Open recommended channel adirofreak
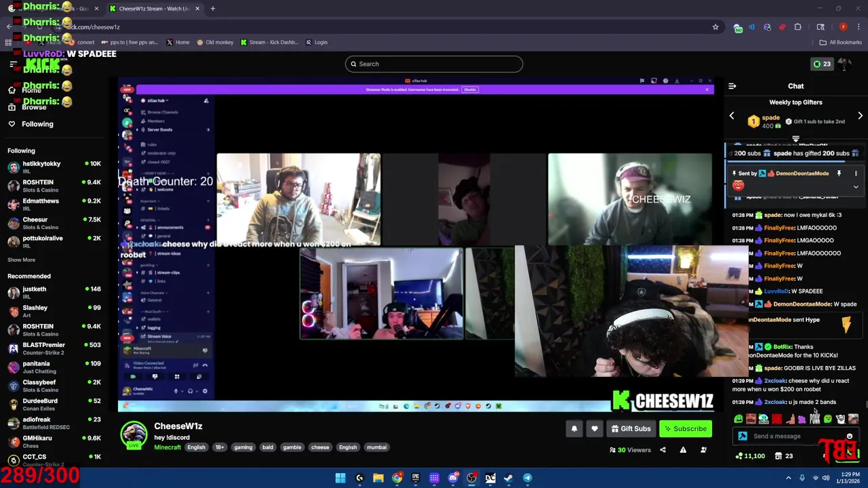The image size is (868, 488). coord(54,423)
